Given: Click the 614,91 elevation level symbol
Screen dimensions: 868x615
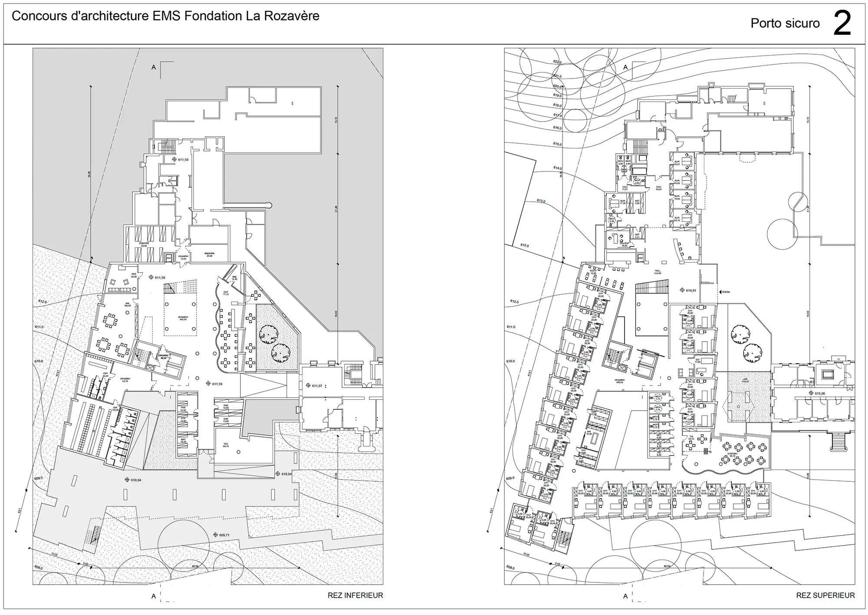Looking at the screenshot, I should click(682, 290).
